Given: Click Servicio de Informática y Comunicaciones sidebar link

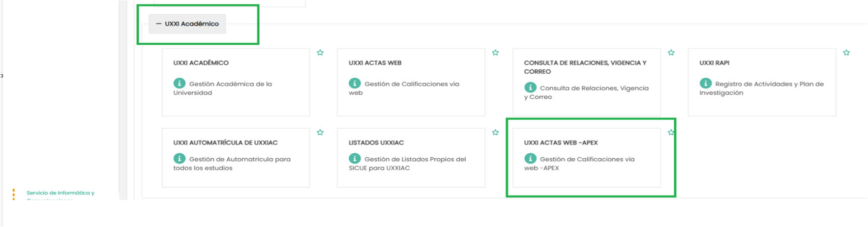Looking at the screenshot, I should (x=60, y=196).
